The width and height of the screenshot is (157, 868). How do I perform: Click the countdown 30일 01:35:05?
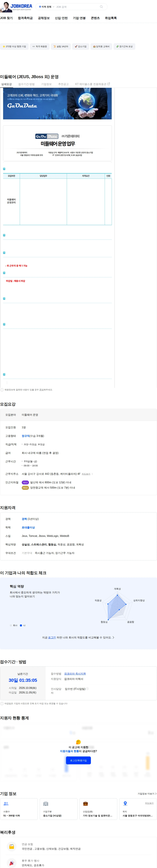click(23, 680)
